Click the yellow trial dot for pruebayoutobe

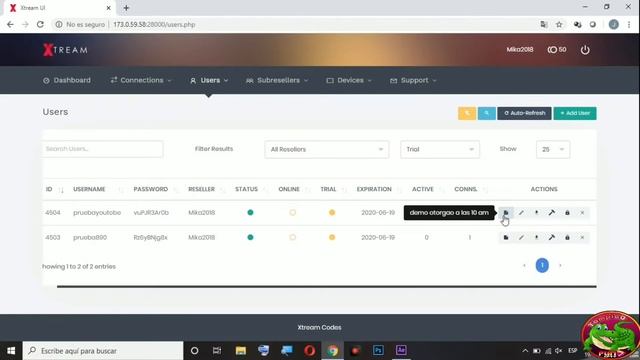[x=332, y=212]
